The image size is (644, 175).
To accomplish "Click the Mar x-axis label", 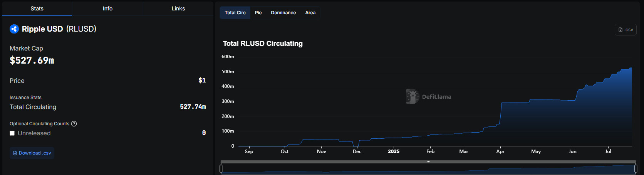I will tap(464, 151).
